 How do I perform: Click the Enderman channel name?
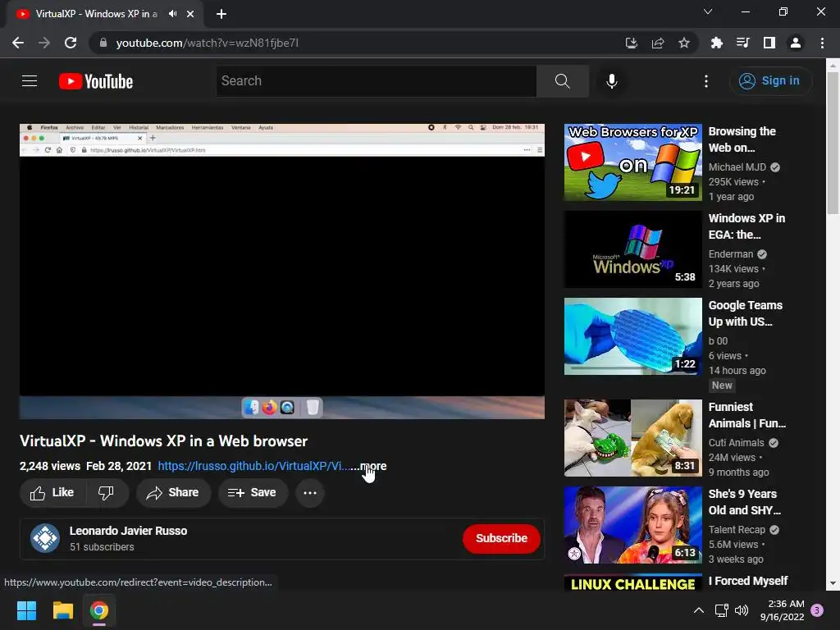pos(731,254)
